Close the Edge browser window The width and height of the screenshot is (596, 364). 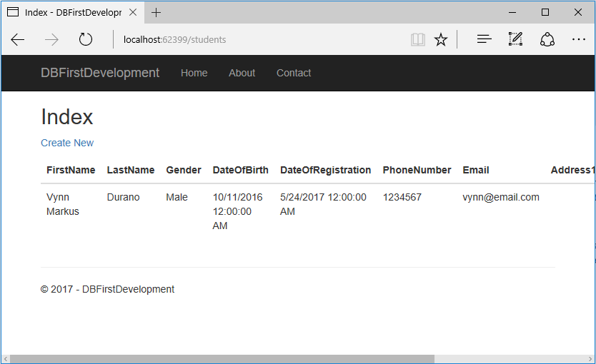577,13
